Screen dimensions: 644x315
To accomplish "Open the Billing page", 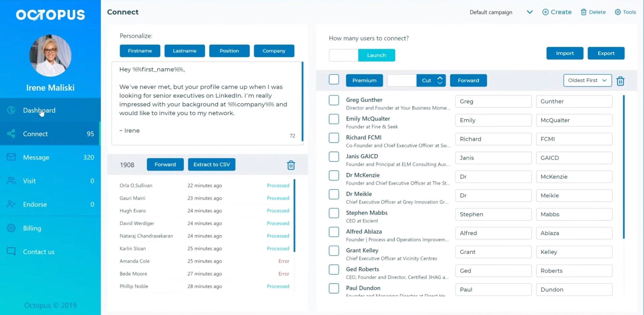I will (50, 228).
